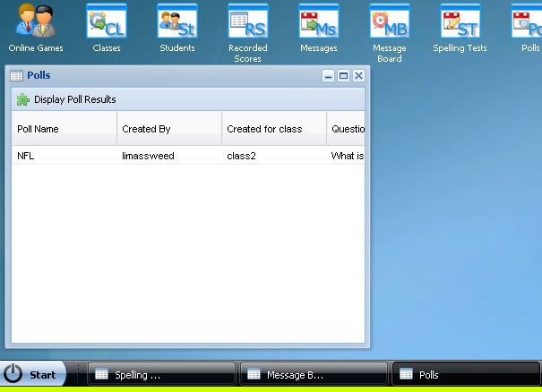
Task: Select the NFL poll row
Action: click(179, 156)
